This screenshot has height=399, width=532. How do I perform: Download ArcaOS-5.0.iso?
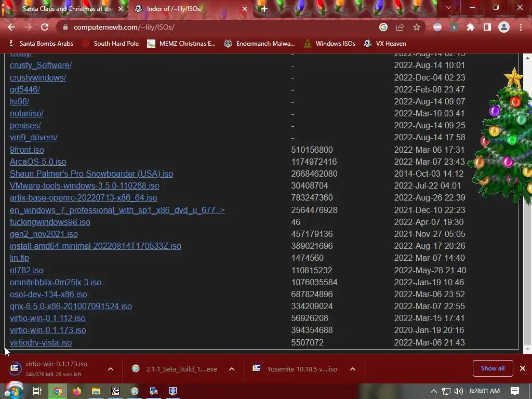38,162
